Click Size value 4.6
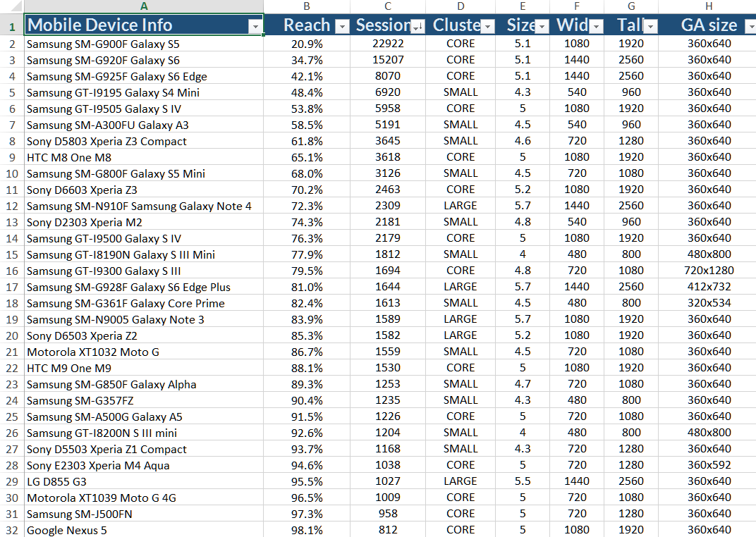 523,141
